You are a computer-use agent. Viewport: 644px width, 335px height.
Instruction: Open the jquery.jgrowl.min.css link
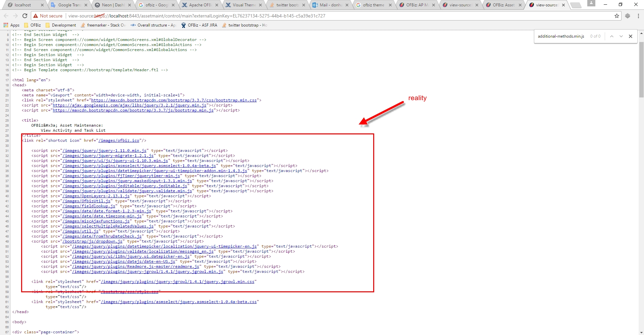click(x=178, y=282)
